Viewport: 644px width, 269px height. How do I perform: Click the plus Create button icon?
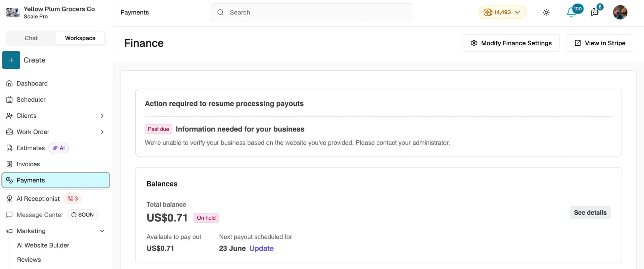click(x=11, y=60)
